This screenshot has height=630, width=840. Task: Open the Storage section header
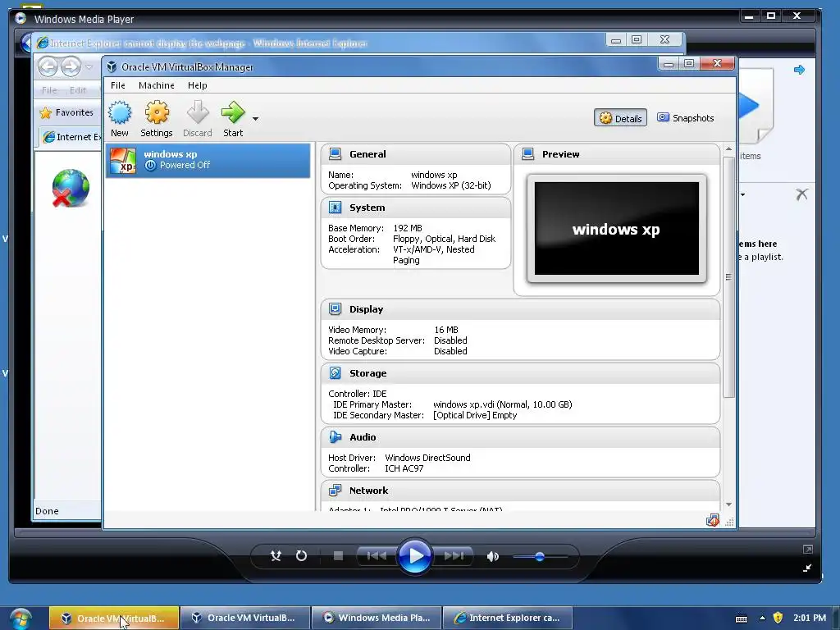pyautogui.click(x=520, y=373)
